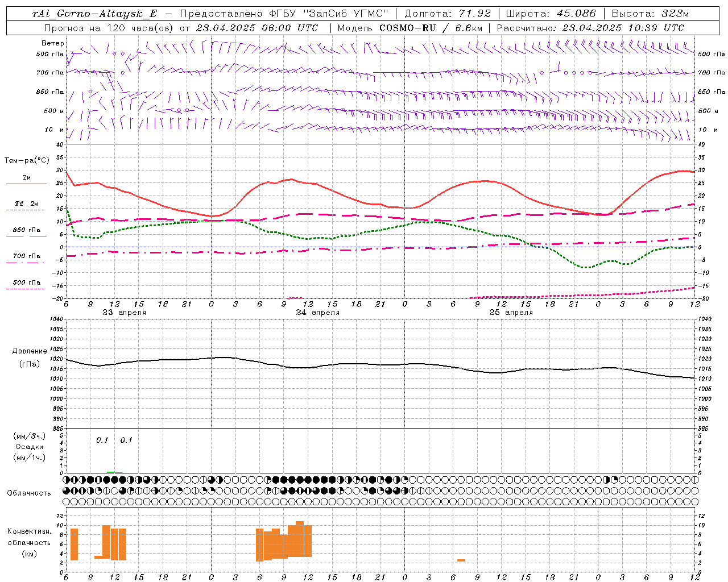Click the 500 гПа temperature legend label

27,282
